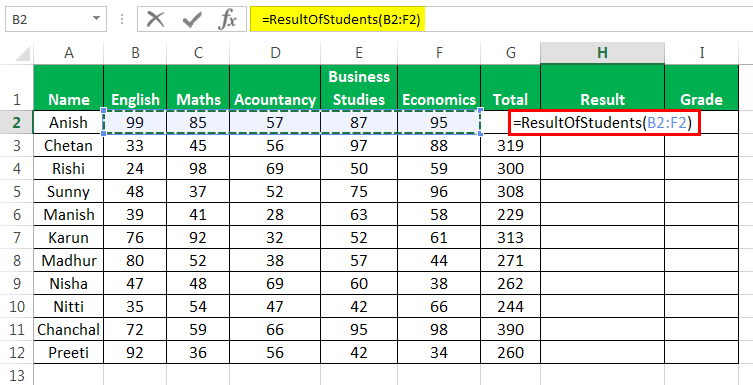
Task: Click Karun's Total value 313
Action: click(510, 238)
